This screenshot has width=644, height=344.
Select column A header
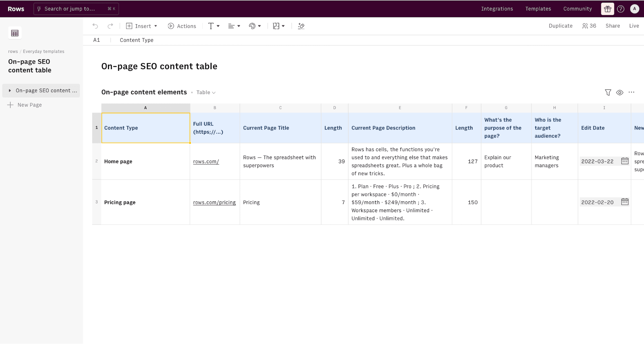[146, 108]
